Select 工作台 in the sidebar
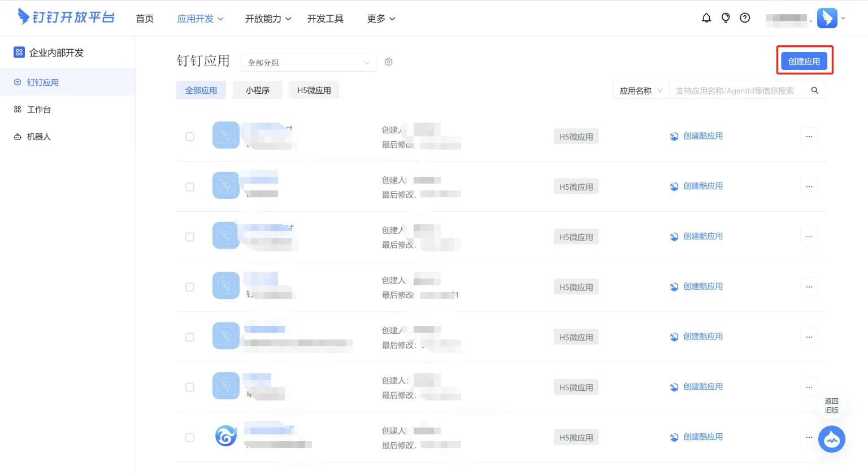The image size is (868, 475). [x=67, y=110]
